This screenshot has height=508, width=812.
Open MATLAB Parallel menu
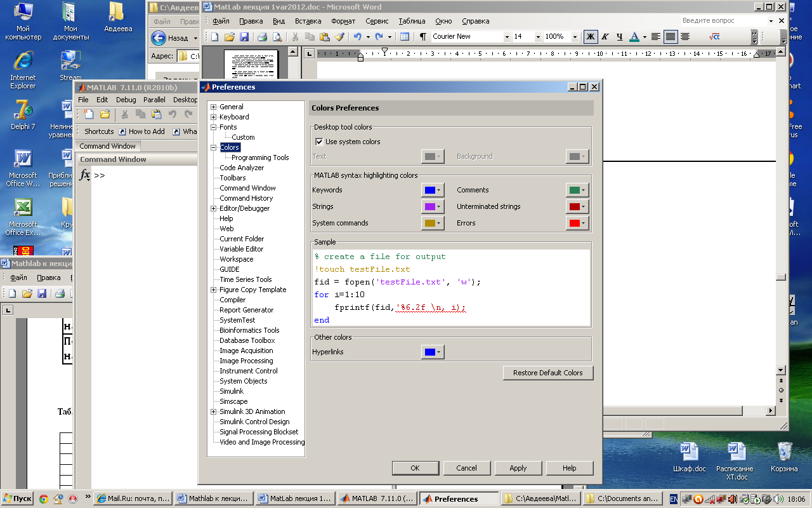coord(154,100)
